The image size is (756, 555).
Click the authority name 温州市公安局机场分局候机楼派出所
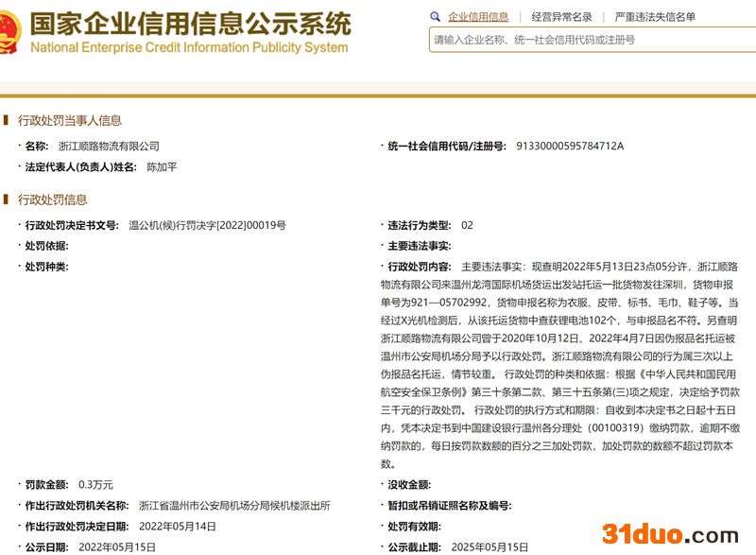click(x=234, y=506)
